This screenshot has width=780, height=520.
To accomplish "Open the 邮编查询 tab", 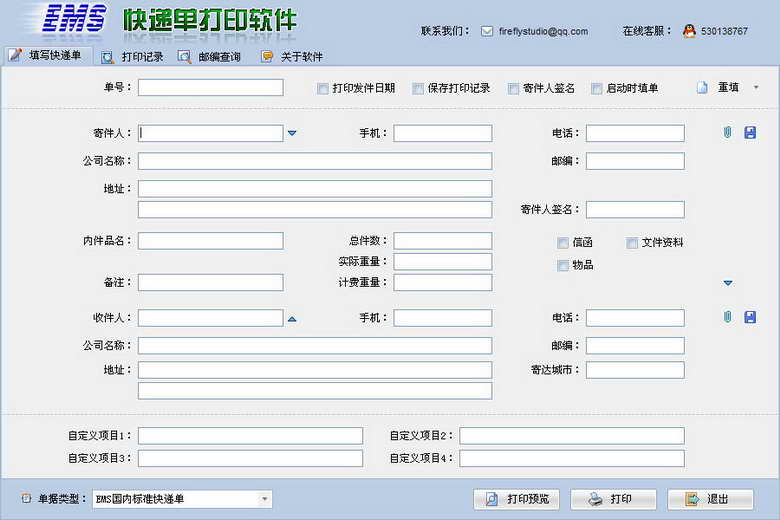I will tap(209, 57).
